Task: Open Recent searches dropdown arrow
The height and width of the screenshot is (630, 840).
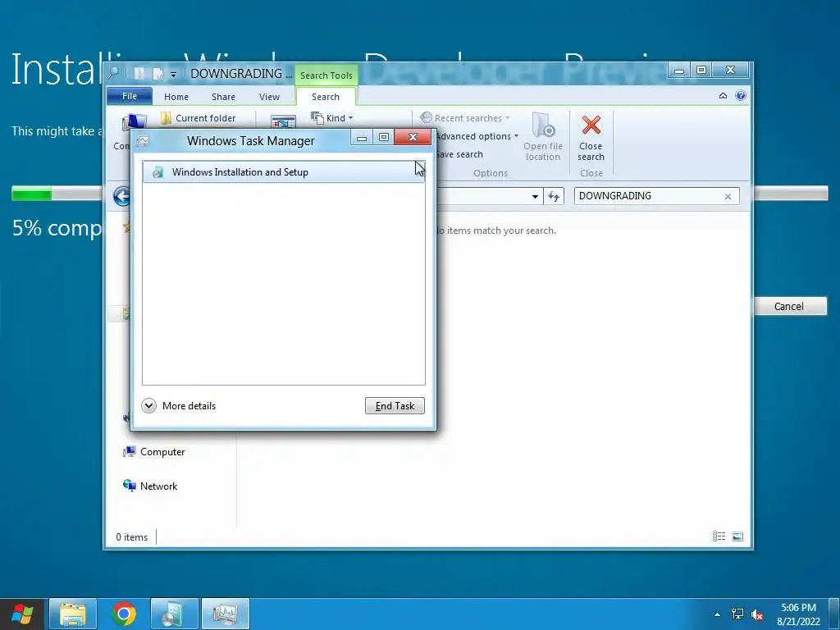Action: coord(507,118)
